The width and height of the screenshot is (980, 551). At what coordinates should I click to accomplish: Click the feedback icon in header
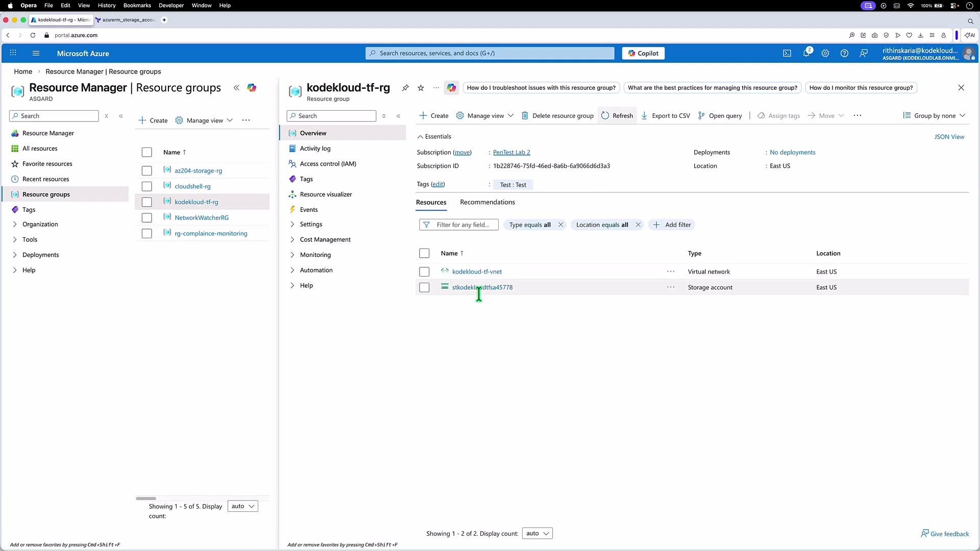[864, 53]
